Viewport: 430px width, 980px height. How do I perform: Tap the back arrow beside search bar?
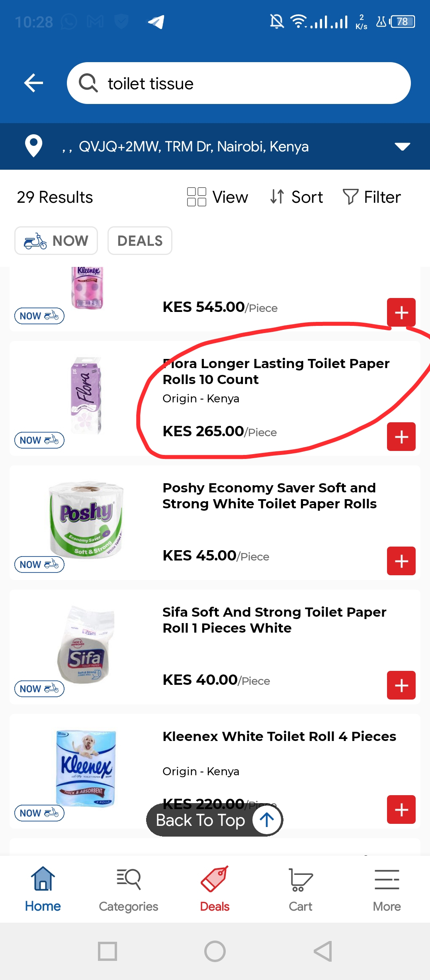coord(33,83)
